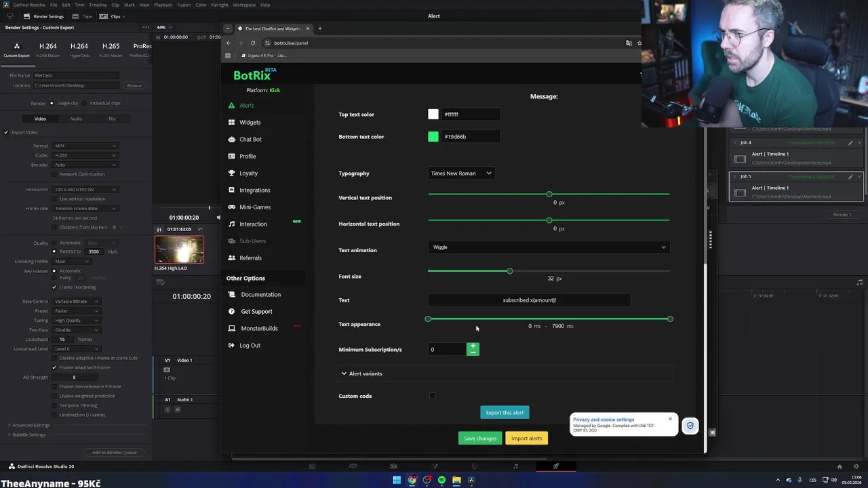Click the Import alerts button
The height and width of the screenshot is (488, 868).
pos(526,439)
